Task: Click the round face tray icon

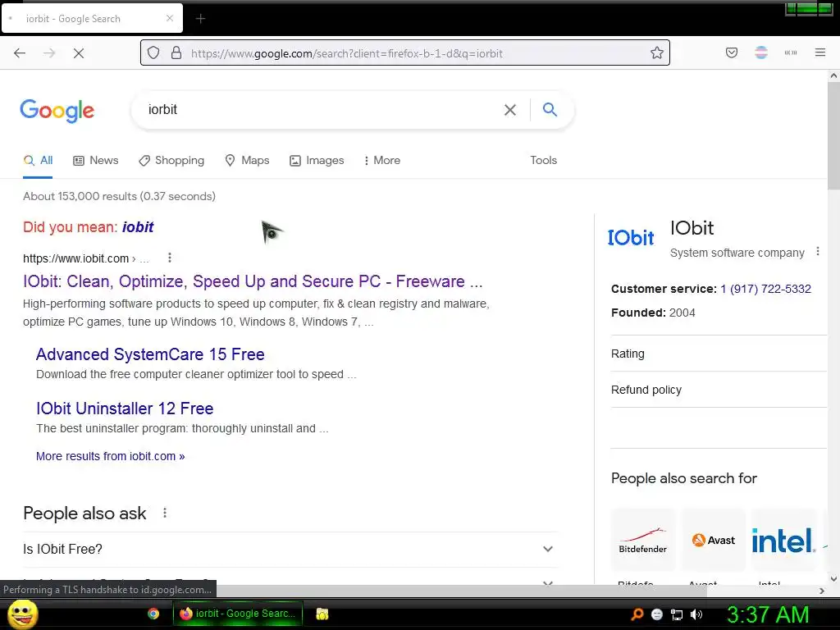Action: pyautogui.click(x=657, y=614)
